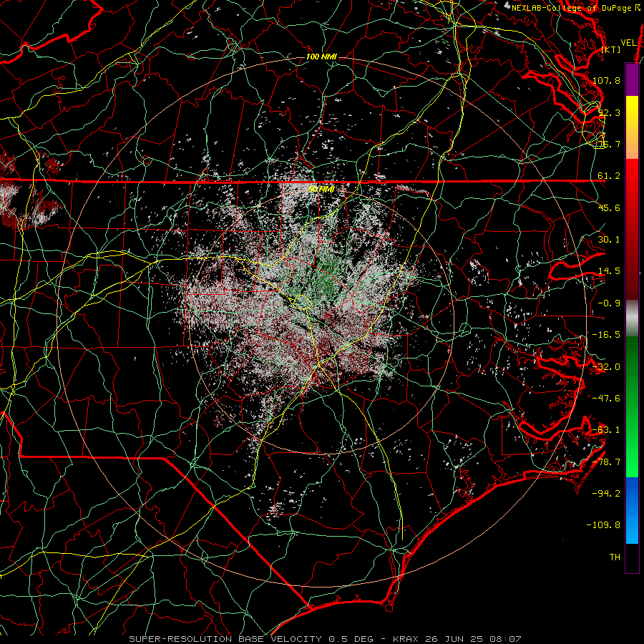Select the 92.3 velocity scale value
The height and width of the screenshot is (644, 644).
(x=609, y=112)
